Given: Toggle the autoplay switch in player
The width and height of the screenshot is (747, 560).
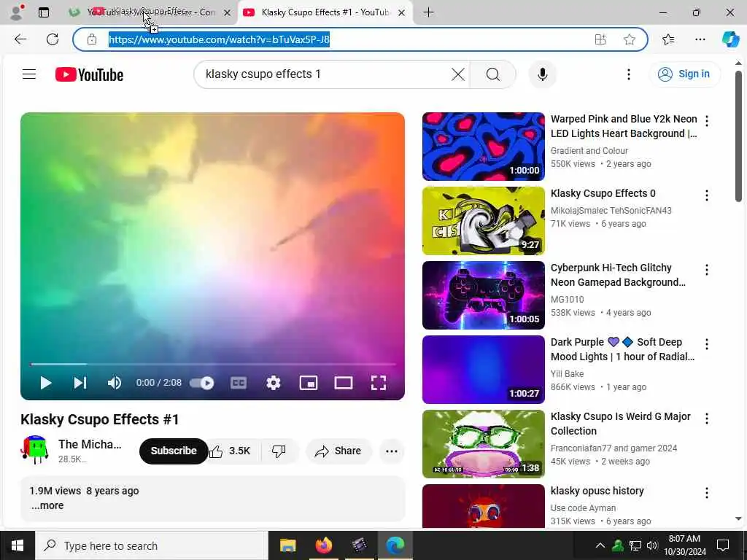Looking at the screenshot, I should [x=202, y=383].
